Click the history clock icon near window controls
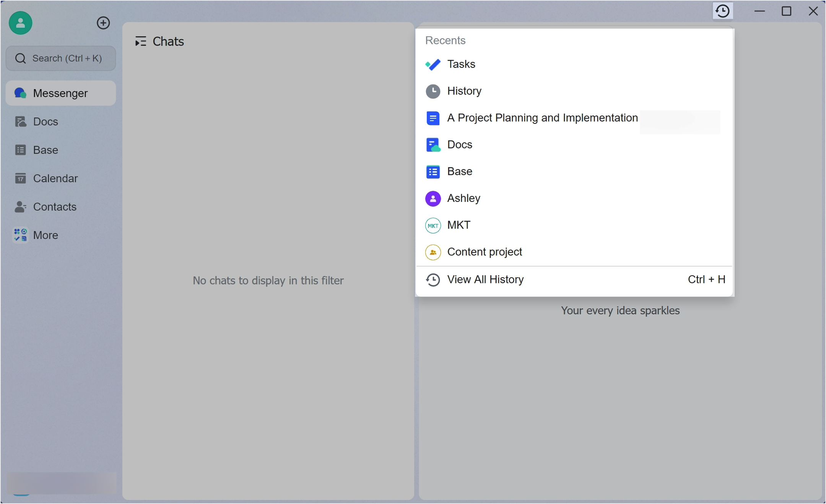The height and width of the screenshot is (504, 826). point(722,11)
